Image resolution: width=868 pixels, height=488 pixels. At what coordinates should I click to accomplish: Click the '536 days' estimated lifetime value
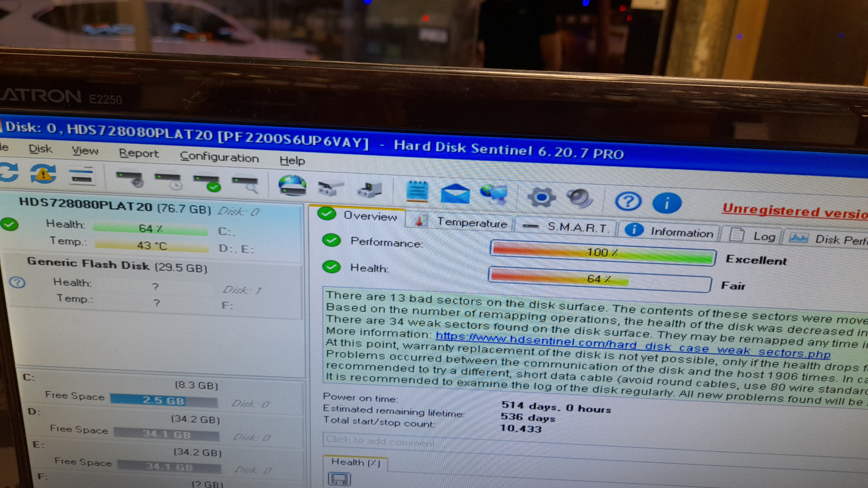pyautogui.click(x=528, y=418)
